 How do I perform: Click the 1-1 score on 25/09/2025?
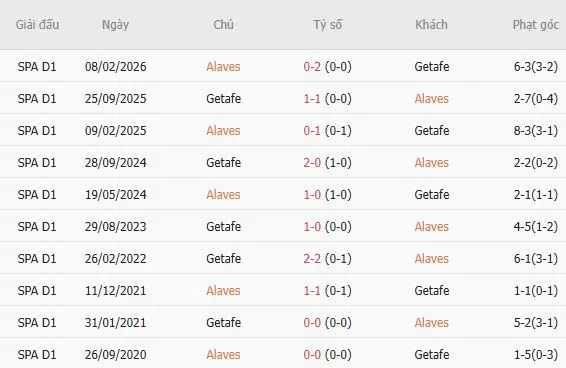(312, 99)
